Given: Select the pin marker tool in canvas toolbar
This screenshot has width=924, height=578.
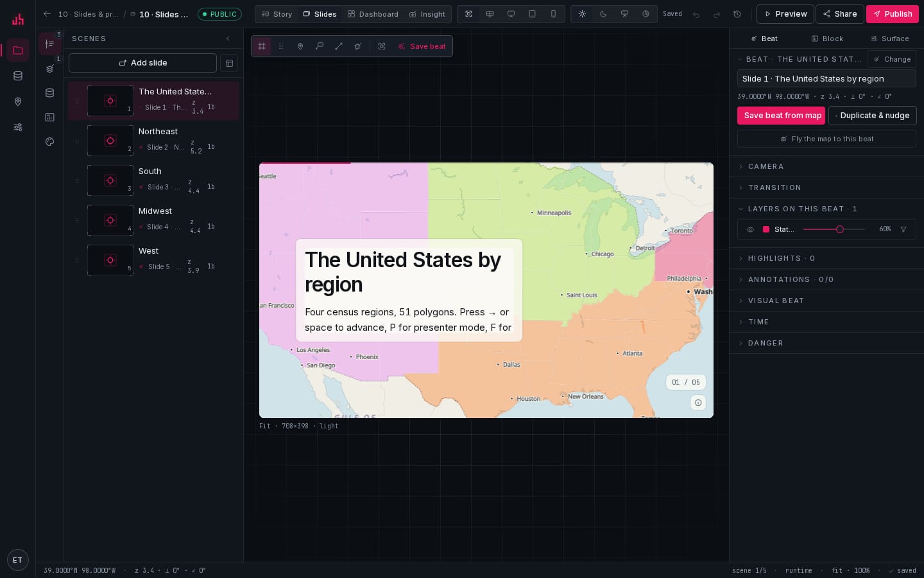Looking at the screenshot, I should tap(300, 46).
